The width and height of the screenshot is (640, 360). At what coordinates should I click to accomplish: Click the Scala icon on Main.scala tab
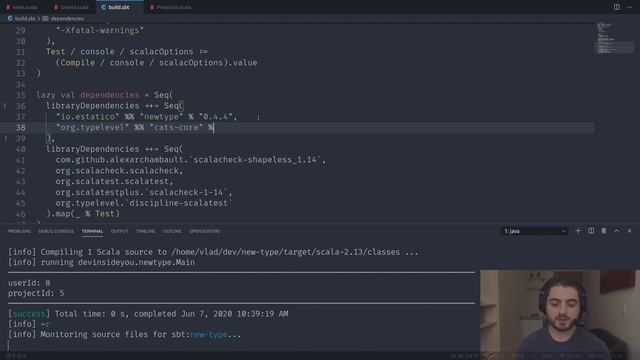(8, 7)
